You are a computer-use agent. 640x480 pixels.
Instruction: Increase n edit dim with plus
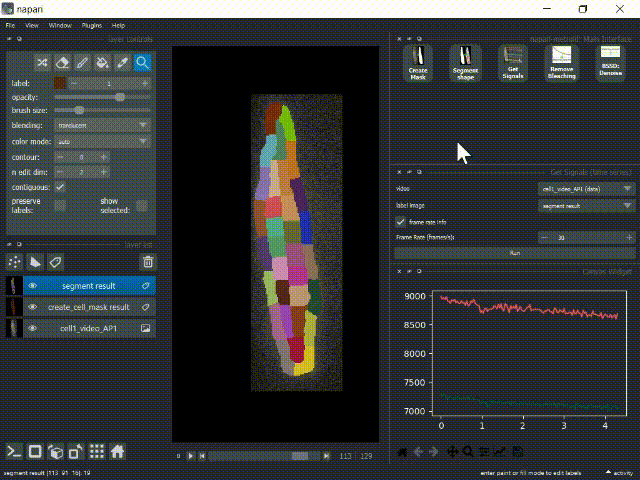104,172
